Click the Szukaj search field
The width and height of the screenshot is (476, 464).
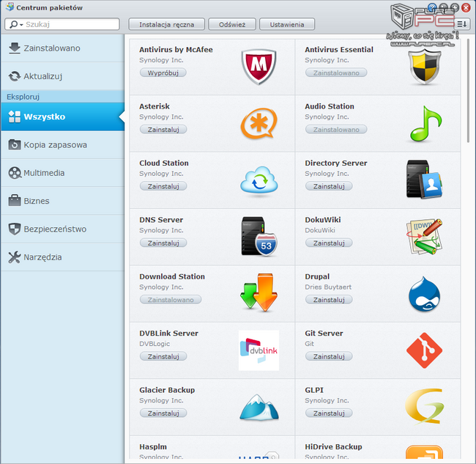(62, 24)
